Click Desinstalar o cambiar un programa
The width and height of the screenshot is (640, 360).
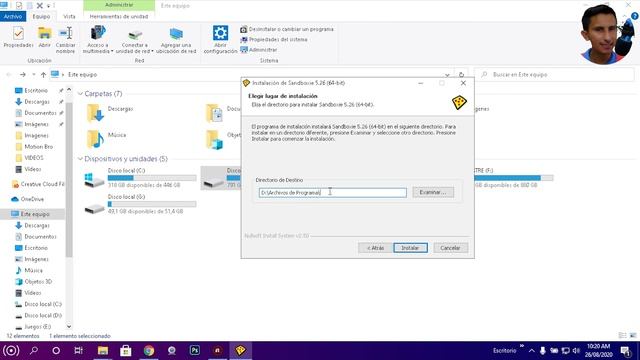287,29
